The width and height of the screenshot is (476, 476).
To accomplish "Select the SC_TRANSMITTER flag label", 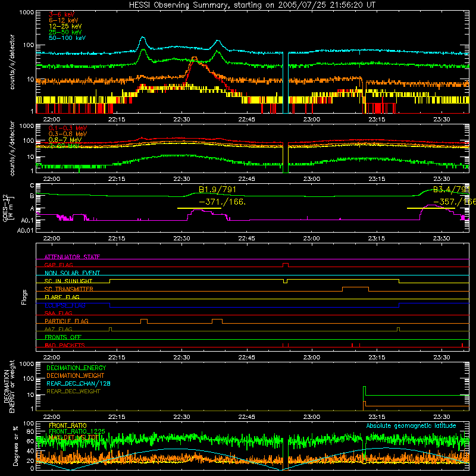I will point(69,289).
